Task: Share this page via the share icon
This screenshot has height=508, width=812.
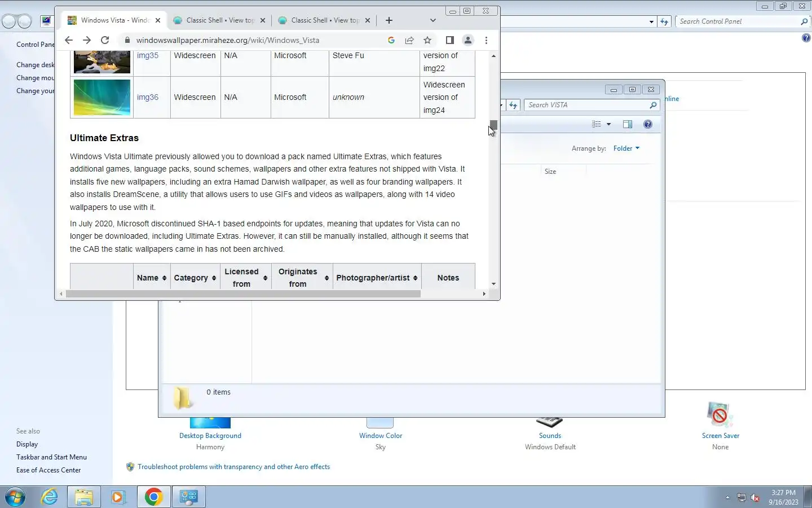Action: [x=409, y=40]
